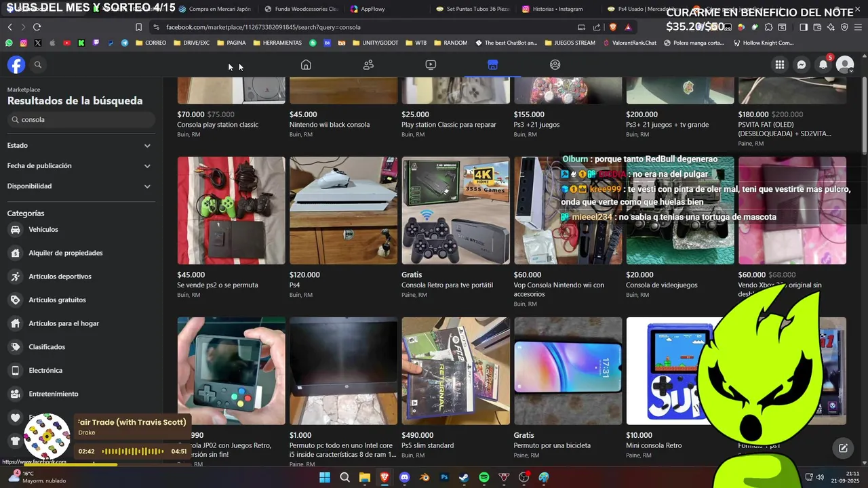868x488 pixels.
Task: Open the Friends icon in Facebook nav
Action: point(368,64)
